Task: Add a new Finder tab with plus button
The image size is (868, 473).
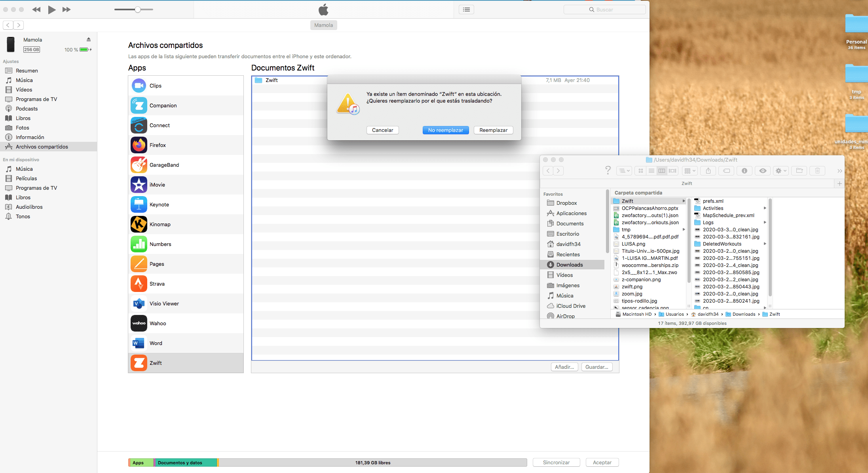Action: [x=840, y=183]
